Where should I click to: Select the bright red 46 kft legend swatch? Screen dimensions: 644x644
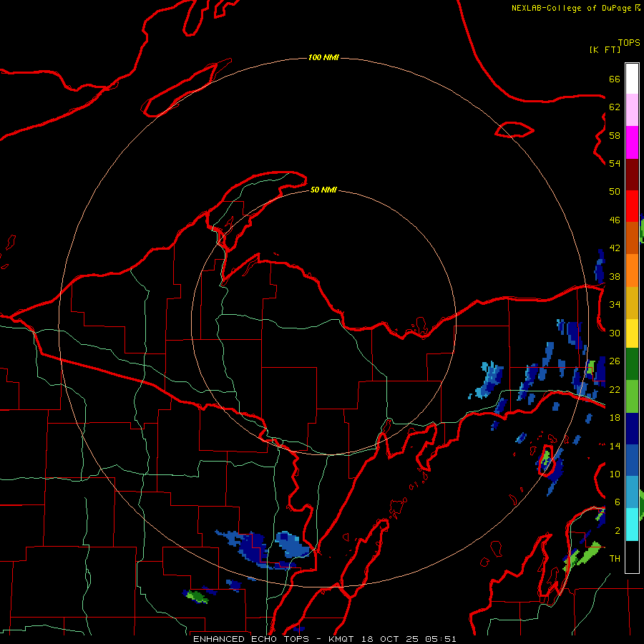(632, 206)
